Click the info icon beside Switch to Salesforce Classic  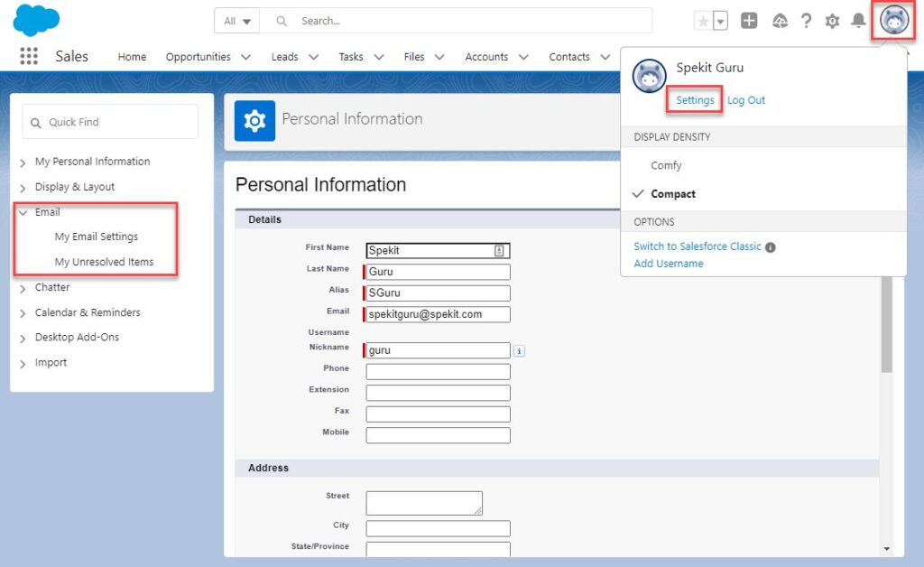(x=771, y=247)
